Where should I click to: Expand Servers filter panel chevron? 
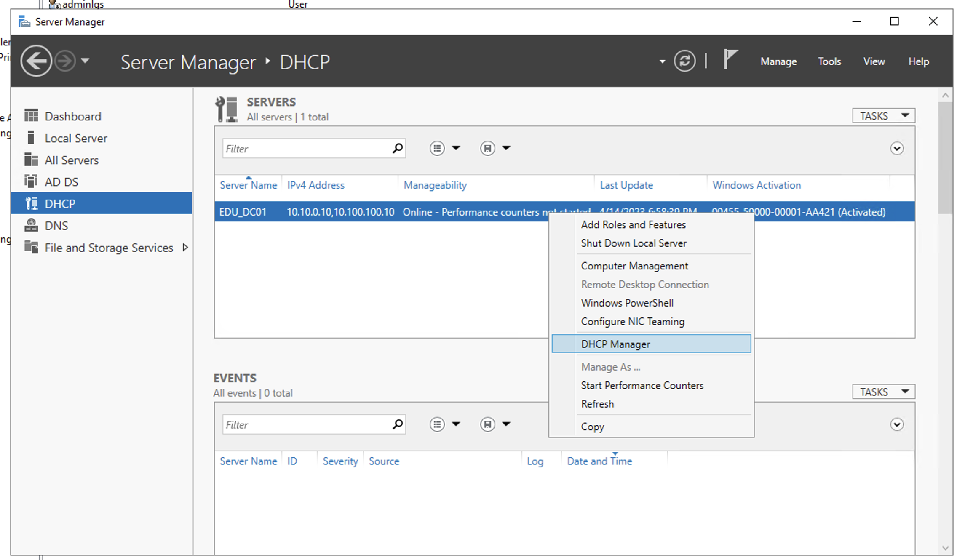897,148
